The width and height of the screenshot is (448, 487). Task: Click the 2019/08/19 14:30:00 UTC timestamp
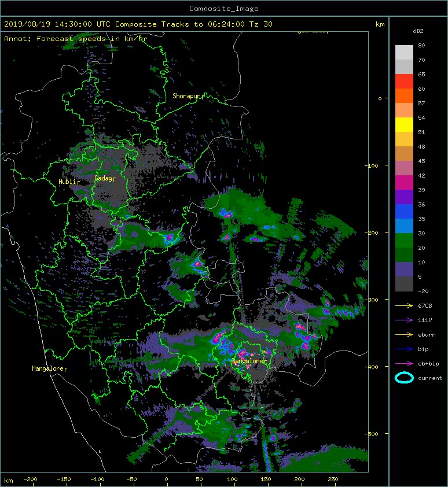(x=57, y=24)
